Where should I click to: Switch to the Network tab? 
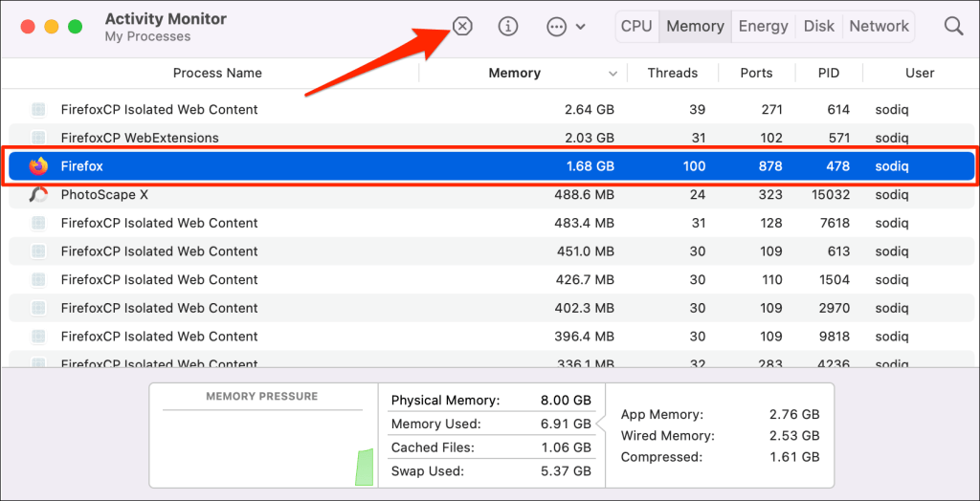click(879, 26)
